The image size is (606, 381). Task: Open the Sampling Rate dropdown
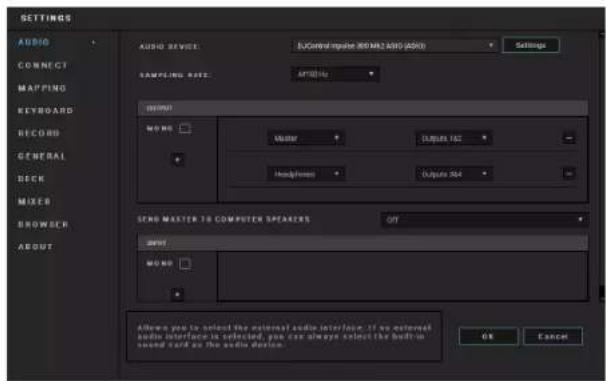335,74
